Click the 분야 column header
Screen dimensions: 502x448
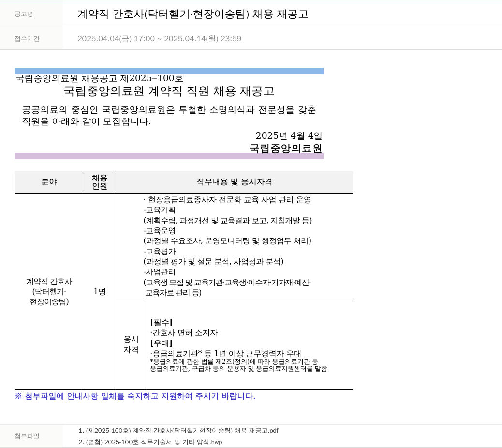click(49, 182)
